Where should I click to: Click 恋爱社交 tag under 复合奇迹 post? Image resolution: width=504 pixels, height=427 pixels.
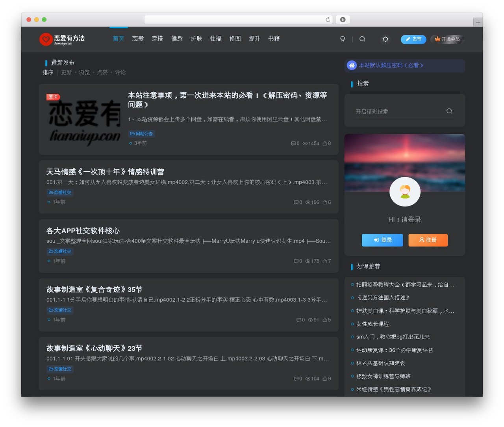coord(60,310)
